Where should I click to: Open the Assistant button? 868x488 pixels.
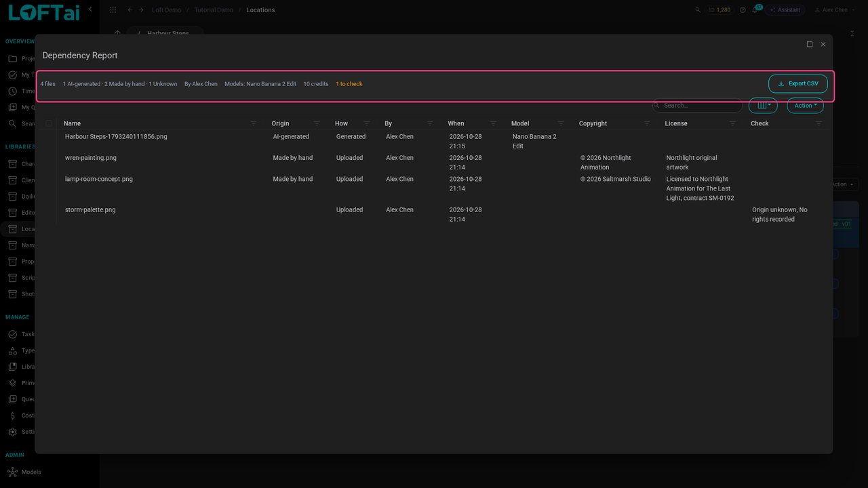click(785, 10)
